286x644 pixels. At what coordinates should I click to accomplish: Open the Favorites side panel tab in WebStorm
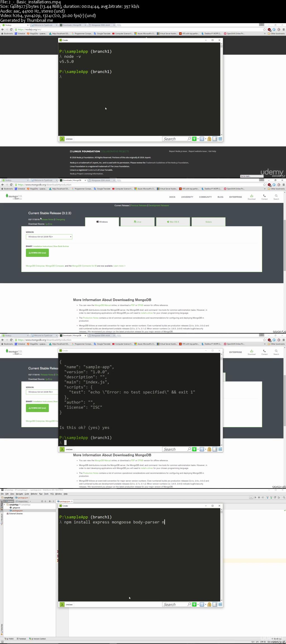[x=2, y=629]
